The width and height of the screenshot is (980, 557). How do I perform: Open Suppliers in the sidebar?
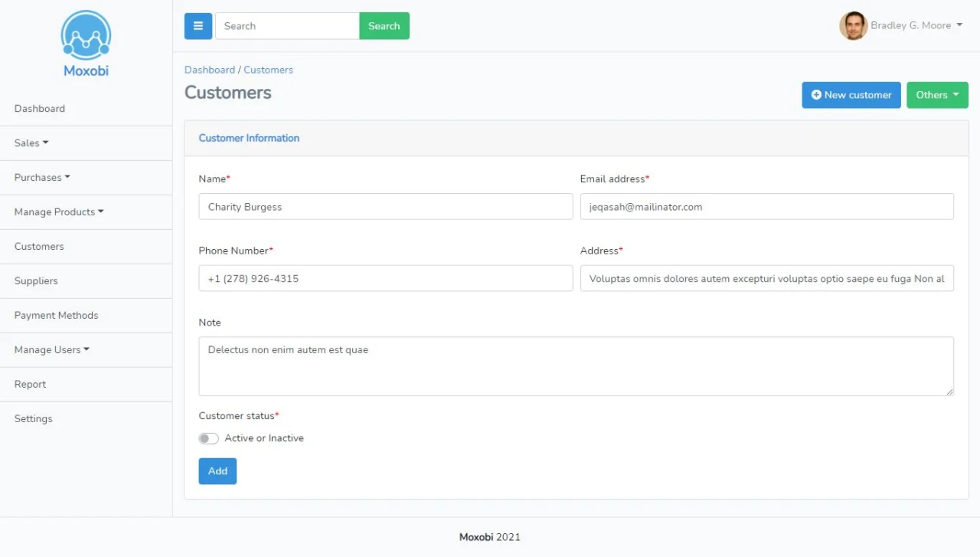[x=36, y=281]
